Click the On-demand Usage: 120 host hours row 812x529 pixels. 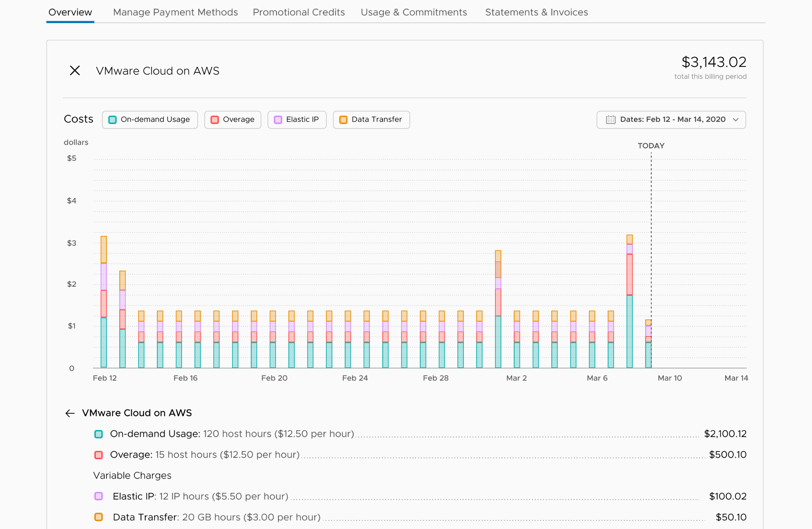(x=420, y=434)
